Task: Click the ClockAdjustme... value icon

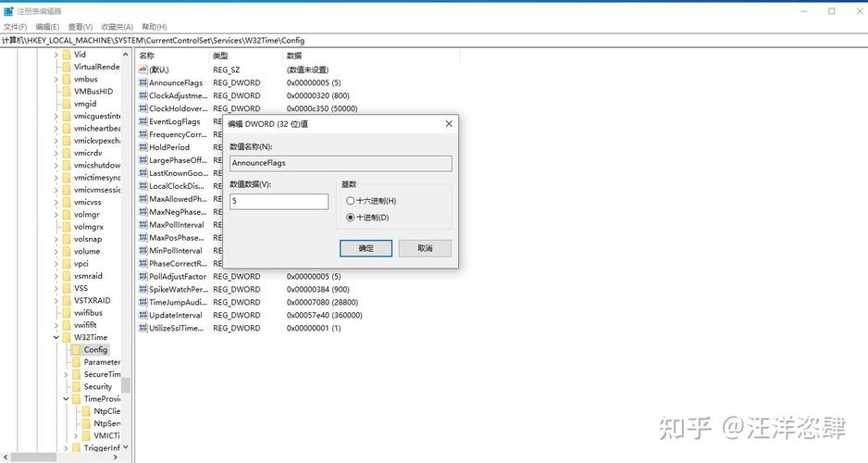Action: pos(143,95)
